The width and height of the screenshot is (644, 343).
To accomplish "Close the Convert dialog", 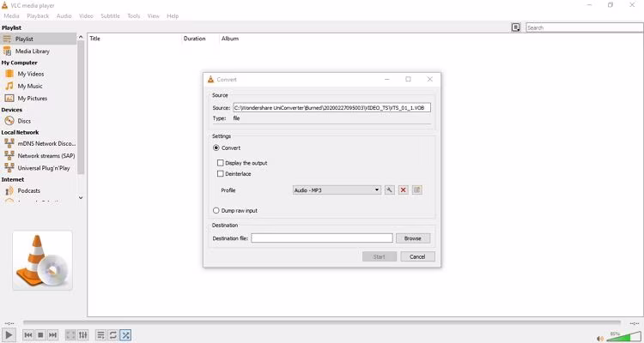I will (429, 79).
